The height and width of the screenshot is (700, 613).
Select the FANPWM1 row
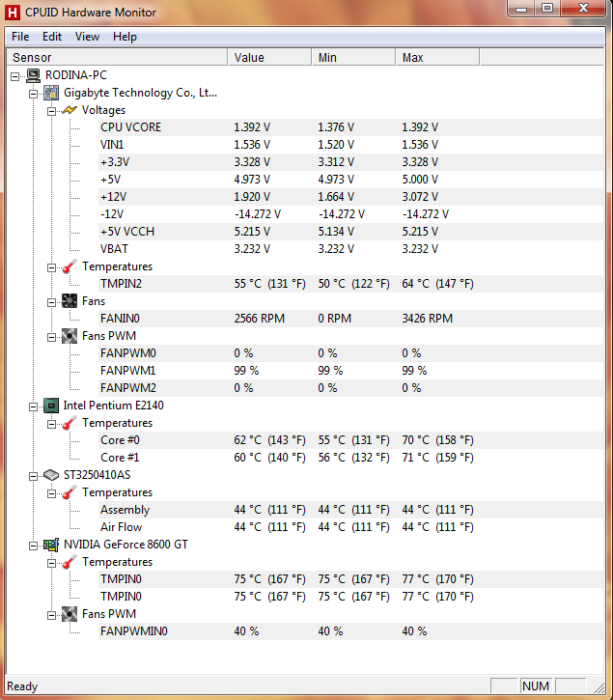351,371
